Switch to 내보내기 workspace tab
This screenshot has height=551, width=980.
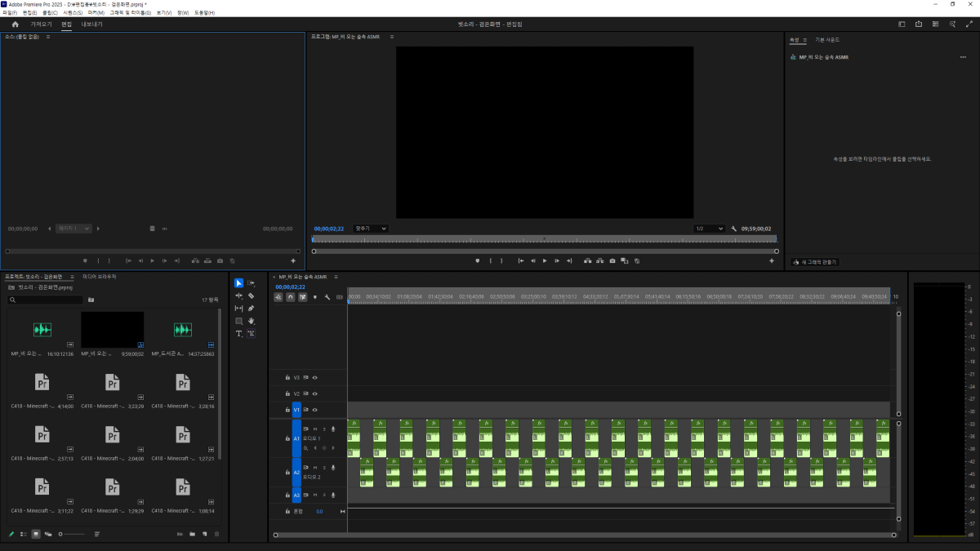tap(92, 24)
